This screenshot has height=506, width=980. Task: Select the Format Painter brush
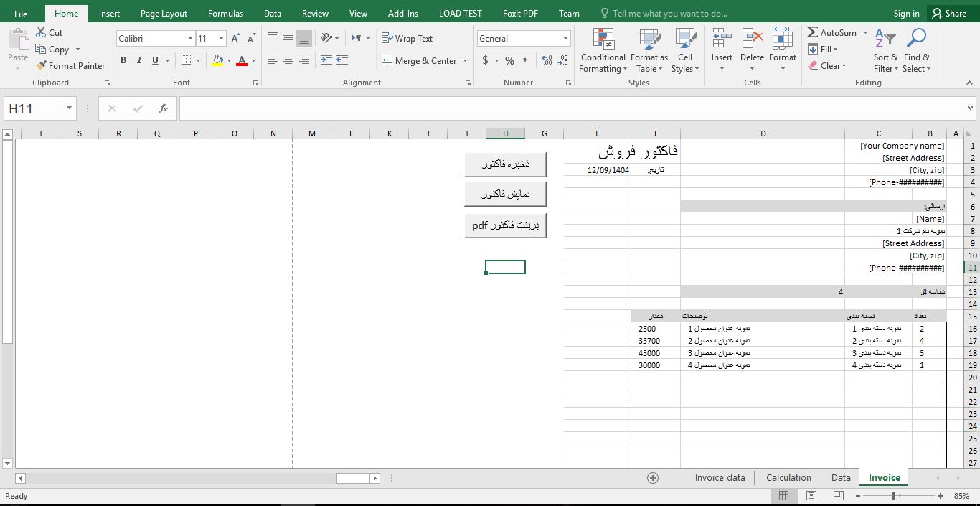coord(41,65)
